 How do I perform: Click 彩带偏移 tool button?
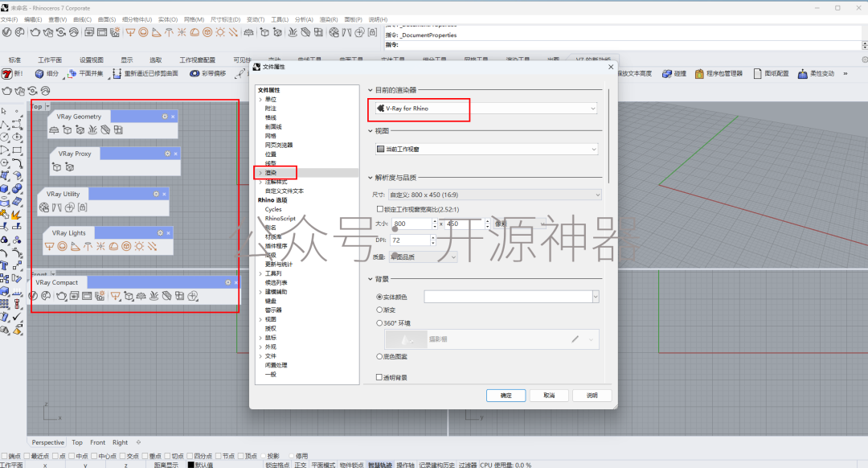click(x=208, y=73)
